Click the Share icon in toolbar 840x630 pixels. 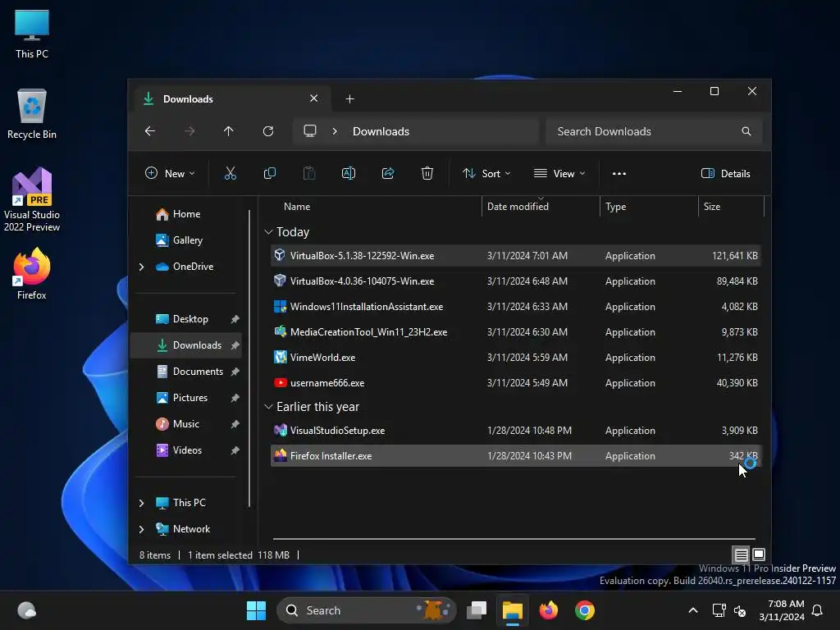pyautogui.click(x=388, y=173)
